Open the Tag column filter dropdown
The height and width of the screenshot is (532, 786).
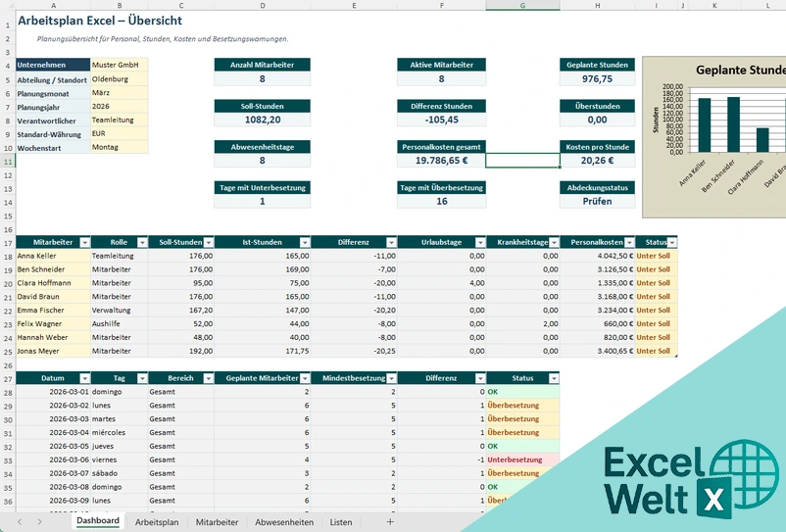coord(142,378)
